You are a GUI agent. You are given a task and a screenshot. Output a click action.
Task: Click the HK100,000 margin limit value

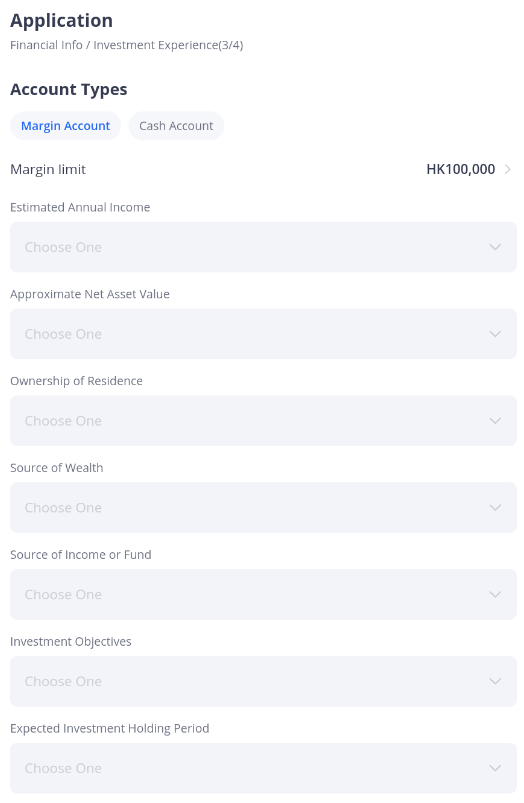460,170
